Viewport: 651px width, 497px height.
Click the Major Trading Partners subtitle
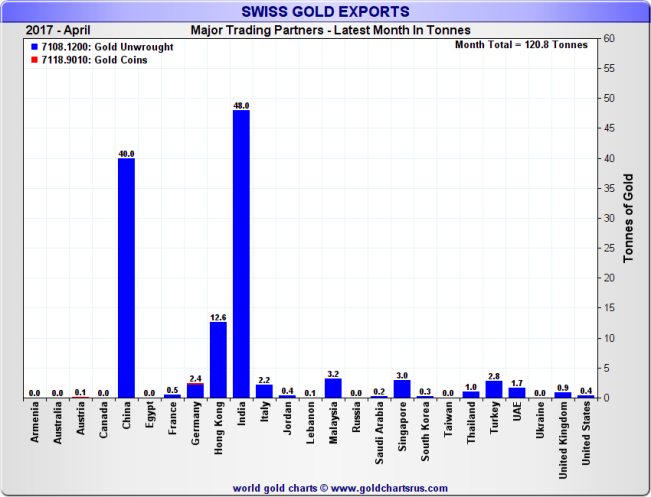tap(330, 30)
